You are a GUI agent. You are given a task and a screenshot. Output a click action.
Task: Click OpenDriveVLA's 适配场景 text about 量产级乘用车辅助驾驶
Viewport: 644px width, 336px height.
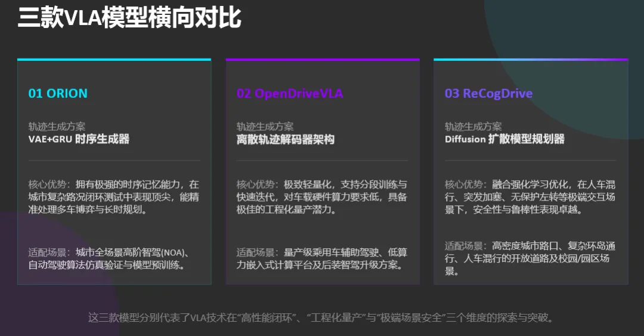[x=321, y=258]
